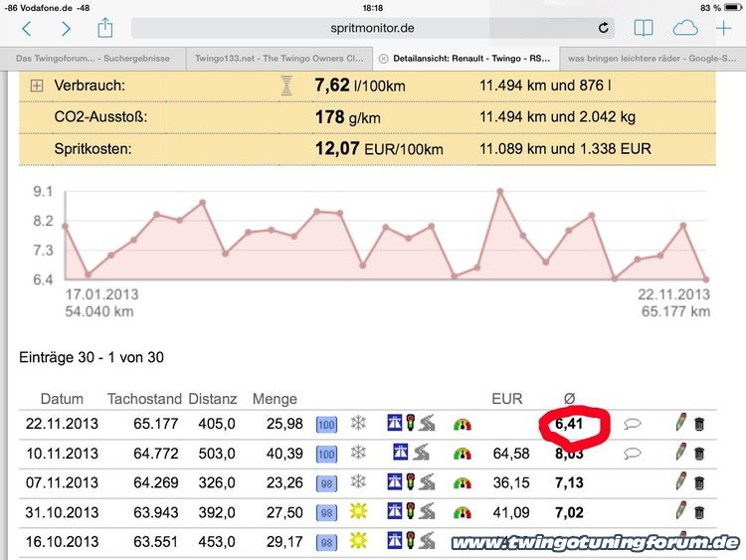The height and width of the screenshot is (560, 746).
Task: Edit the 07.11.2013 entry with pencil
Action: click(x=680, y=481)
